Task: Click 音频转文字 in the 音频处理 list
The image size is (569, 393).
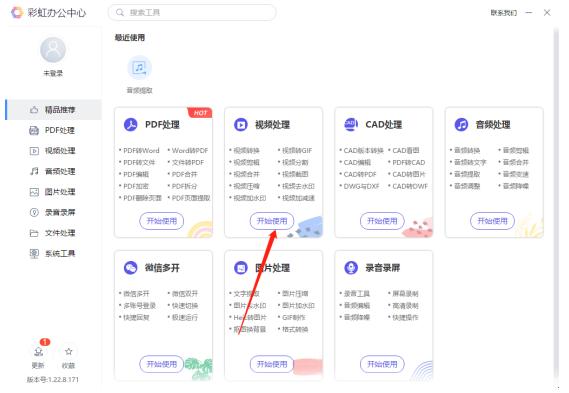Action: pyautogui.click(x=470, y=163)
